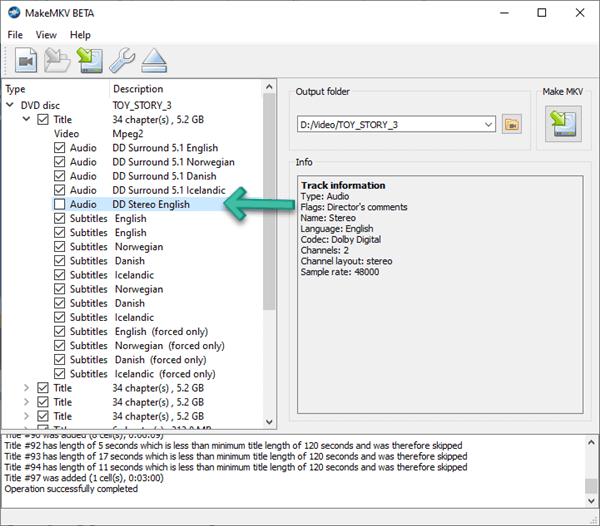Open the View menu
This screenshot has width=600, height=526.
tap(46, 35)
